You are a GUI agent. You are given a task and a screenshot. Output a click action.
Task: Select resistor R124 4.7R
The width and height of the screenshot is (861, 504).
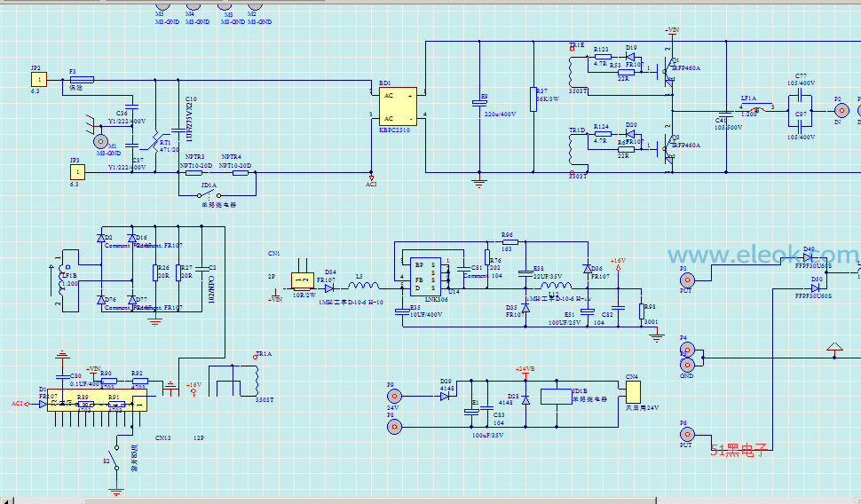point(603,133)
